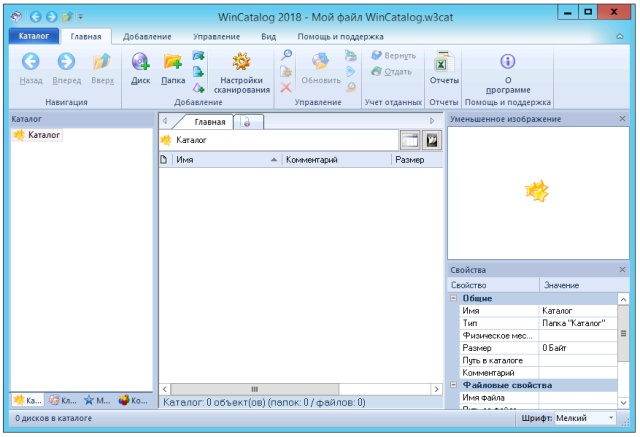
Task: Click the quick access forward arrow in title bar
Action: [51, 17]
